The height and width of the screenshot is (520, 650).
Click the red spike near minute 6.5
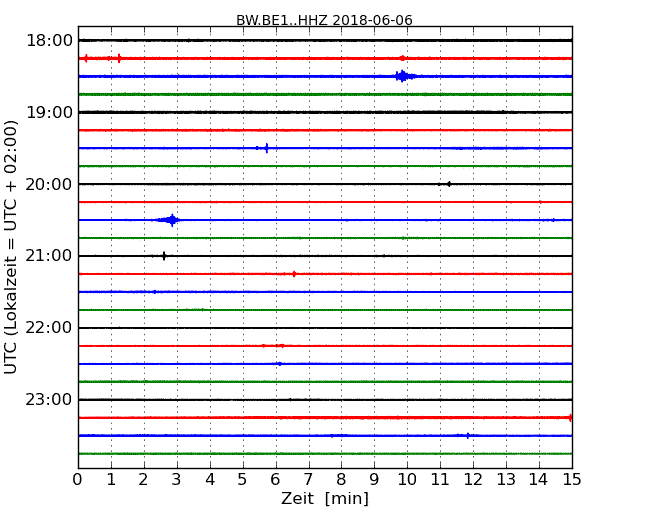point(294,274)
